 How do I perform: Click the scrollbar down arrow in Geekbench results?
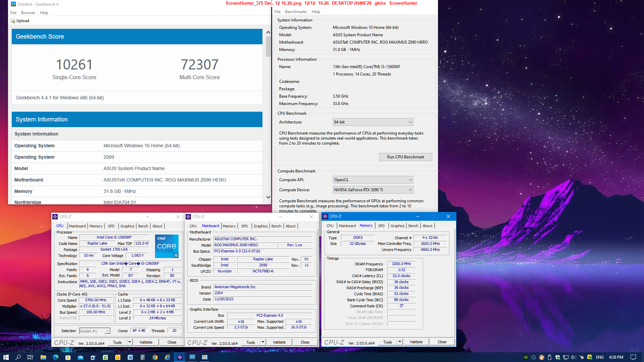268,197
